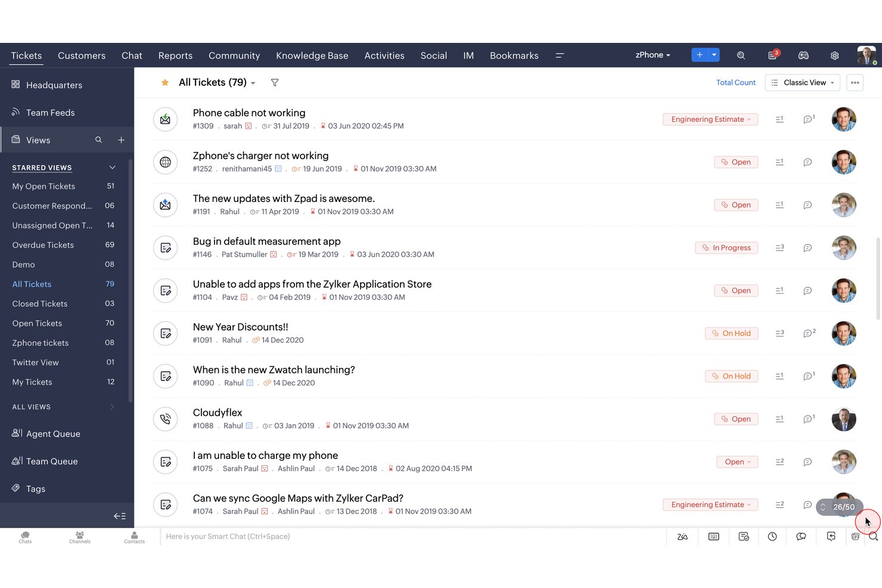Go to the Reports tab
This screenshot has height=588, width=882.
click(x=175, y=55)
